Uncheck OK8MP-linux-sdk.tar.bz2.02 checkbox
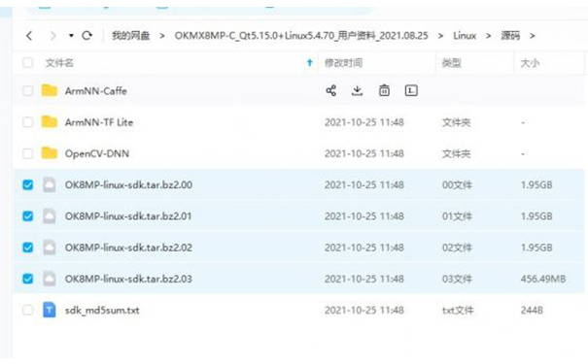Screen dimensions: 588x364 click(x=28, y=248)
